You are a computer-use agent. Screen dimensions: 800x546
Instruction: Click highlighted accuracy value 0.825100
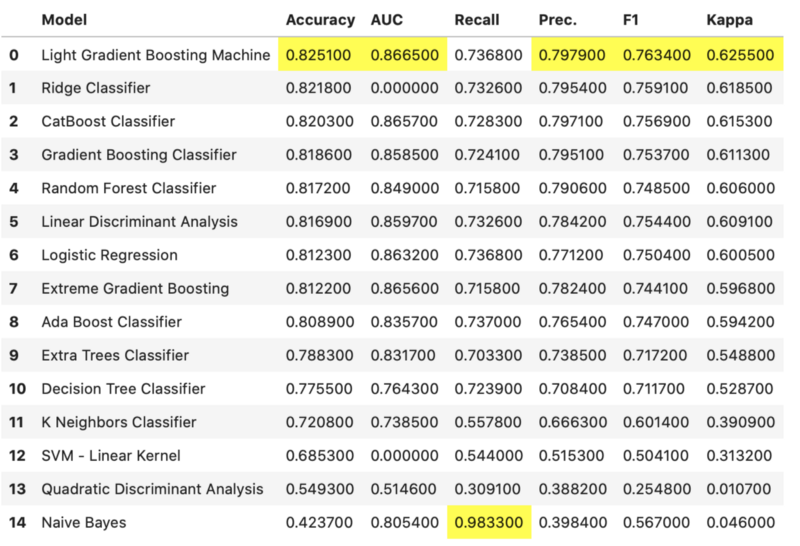pyautogui.click(x=319, y=55)
